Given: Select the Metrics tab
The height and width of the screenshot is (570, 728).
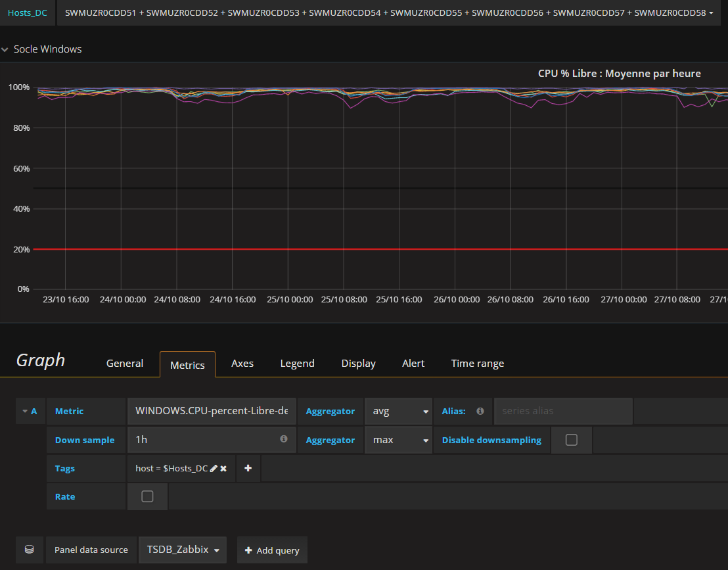Looking at the screenshot, I should (187, 365).
